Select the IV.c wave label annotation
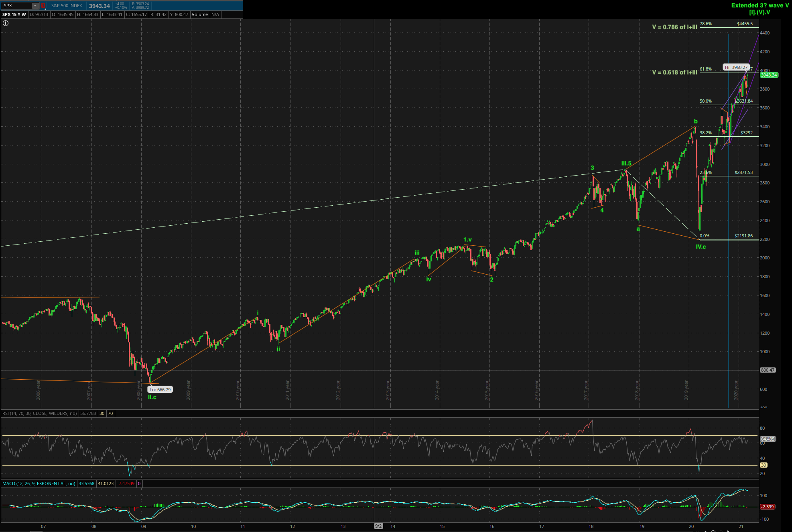Image resolution: width=792 pixels, height=532 pixels. tap(701, 247)
